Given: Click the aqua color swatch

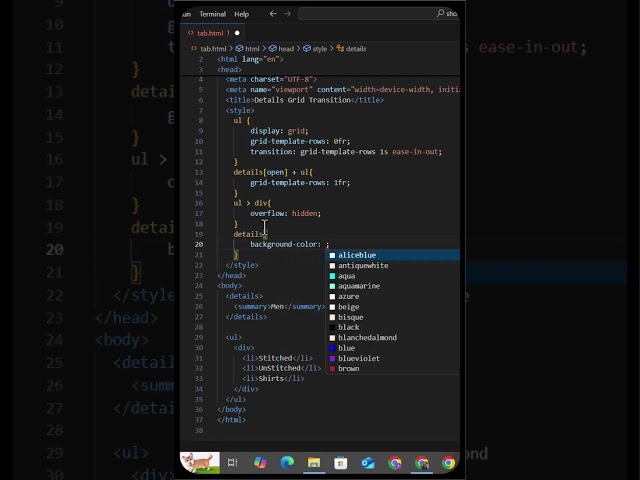Looking at the screenshot, I should pyautogui.click(x=332, y=276).
